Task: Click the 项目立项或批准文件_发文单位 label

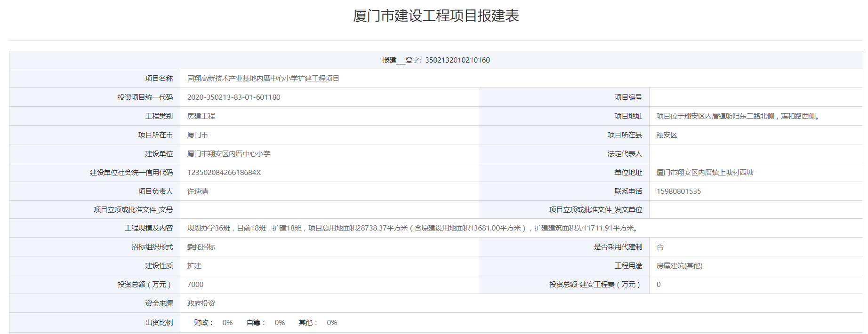Action: point(595,210)
